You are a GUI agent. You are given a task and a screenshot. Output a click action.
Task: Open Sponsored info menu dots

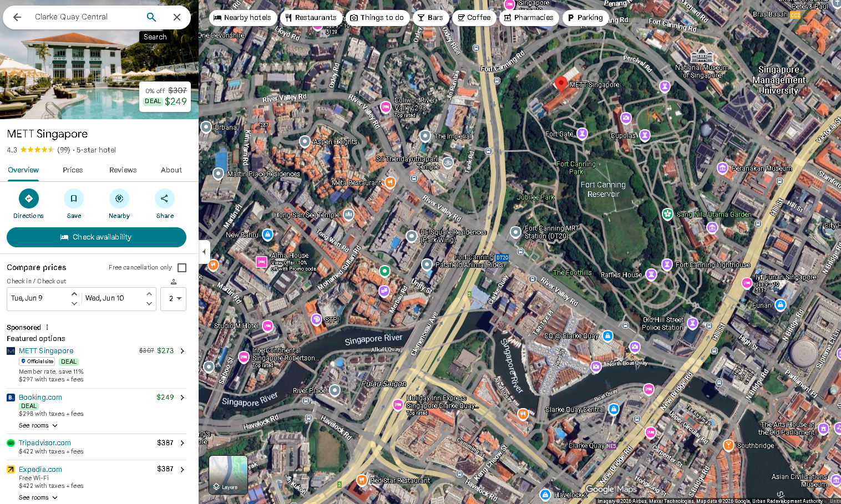(47, 327)
